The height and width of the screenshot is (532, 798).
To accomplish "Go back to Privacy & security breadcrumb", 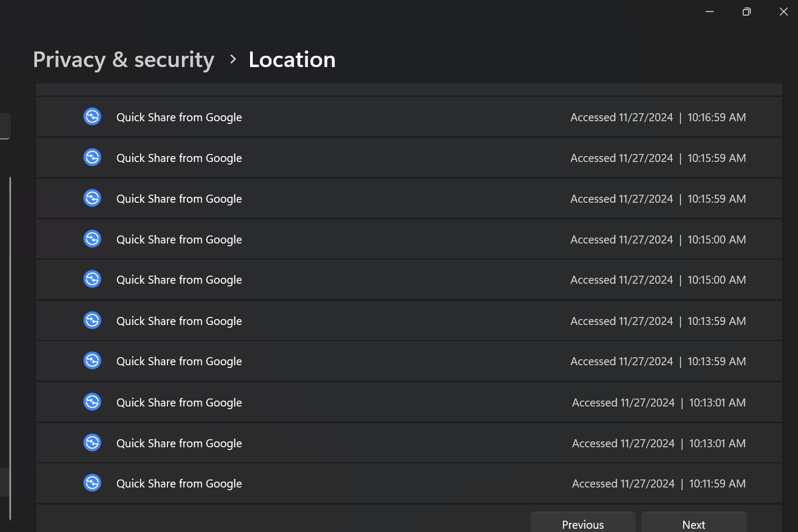I will point(124,60).
